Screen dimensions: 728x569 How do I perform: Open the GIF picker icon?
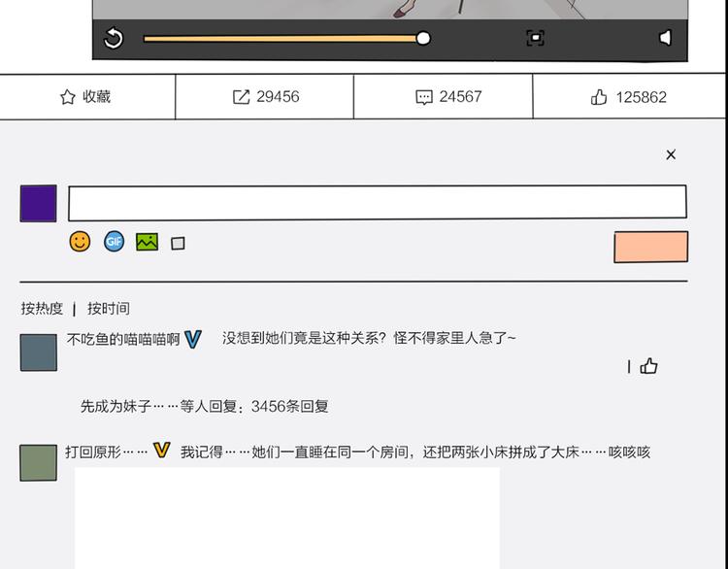(114, 242)
